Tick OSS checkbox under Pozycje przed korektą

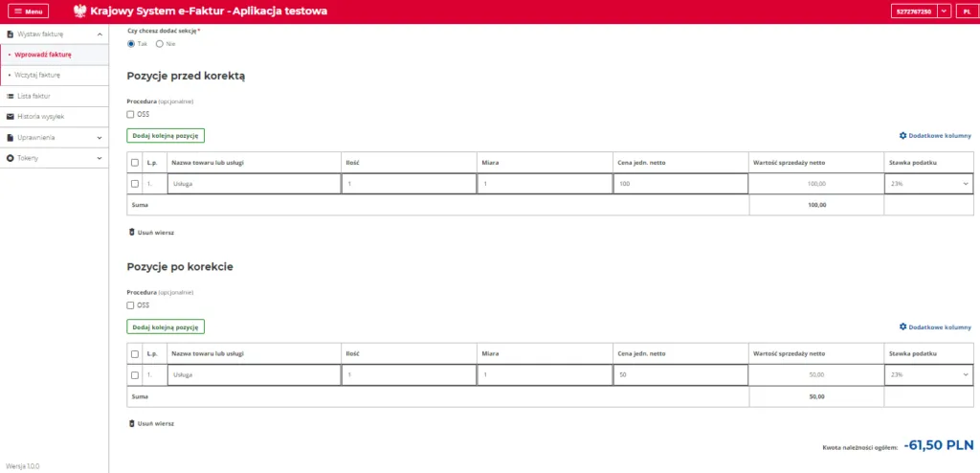[130, 115]
